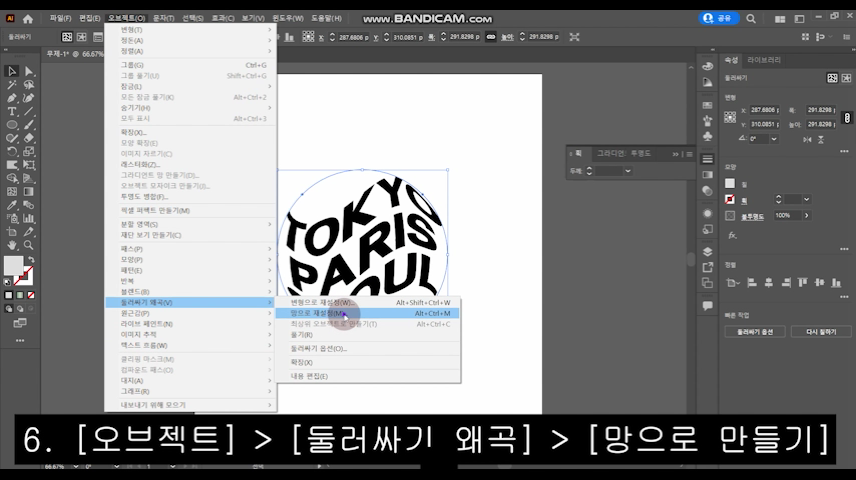Open rotation angle dropdown in properties
The image size is (856, 480).
tap(774, 139)
